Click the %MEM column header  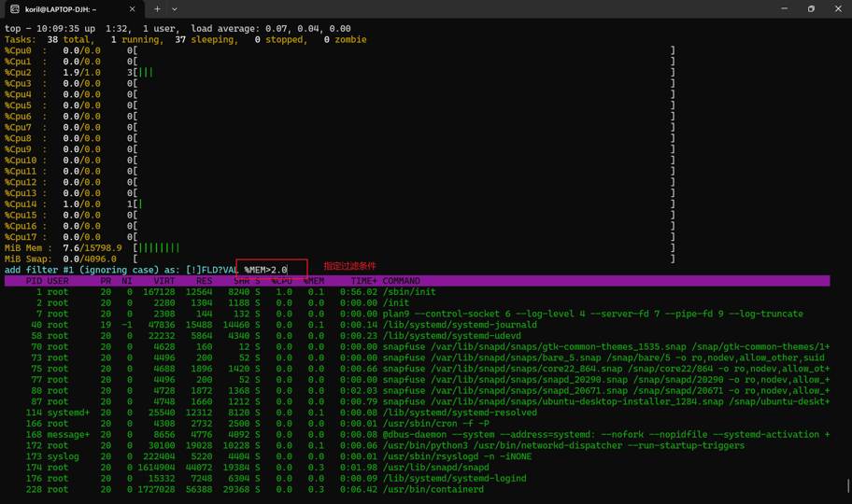313,281
